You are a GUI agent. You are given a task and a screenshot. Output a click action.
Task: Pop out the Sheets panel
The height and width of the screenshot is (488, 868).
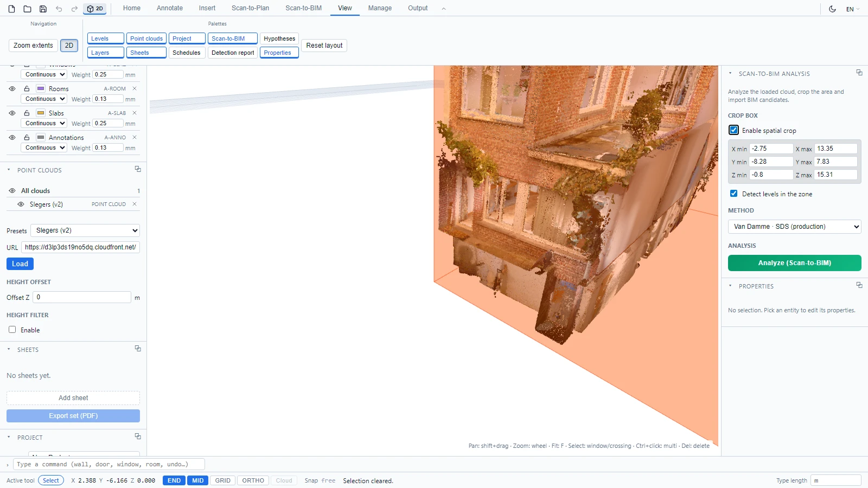click(x=138, y=349)
